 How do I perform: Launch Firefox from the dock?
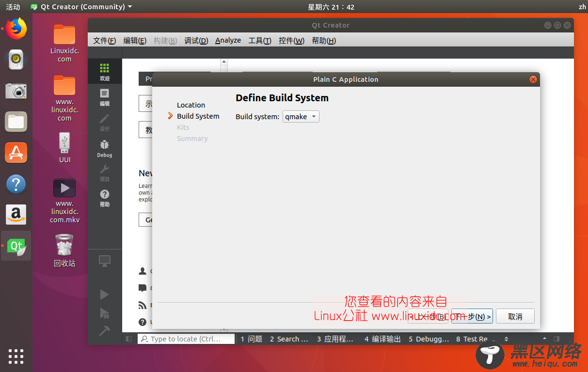16,29
